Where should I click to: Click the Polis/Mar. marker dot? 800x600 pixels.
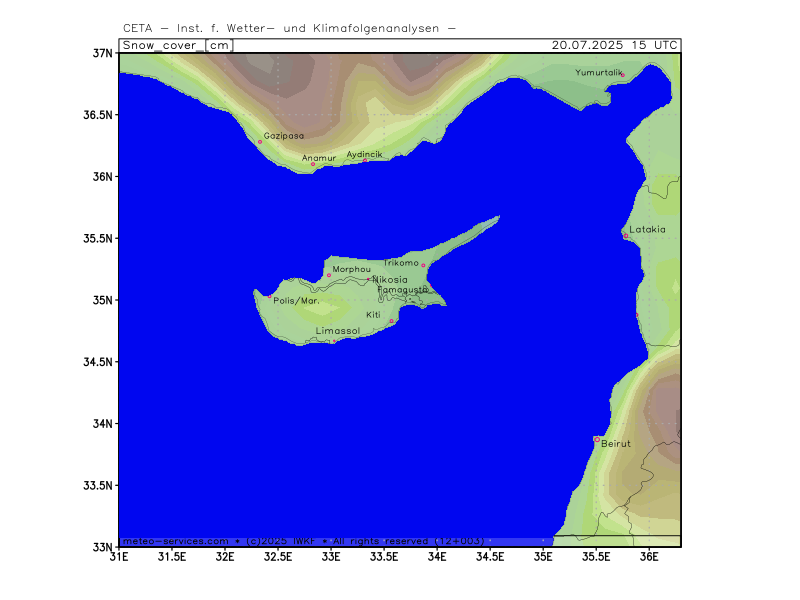270,296
